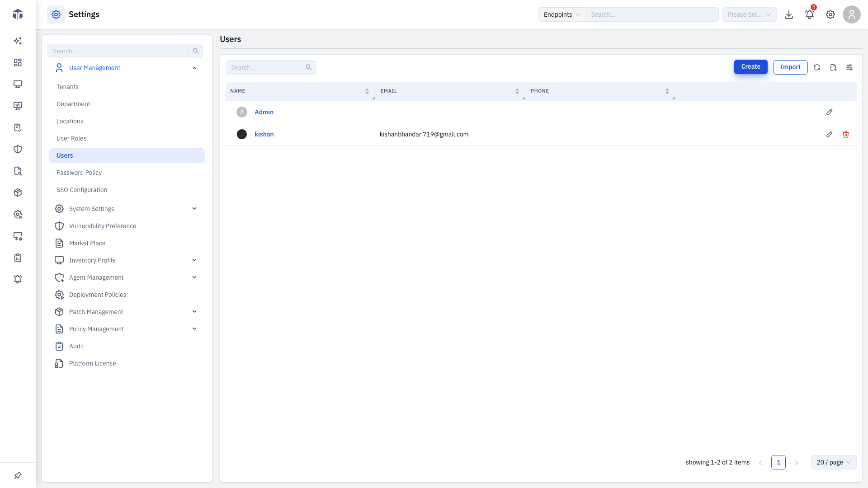The width and height of the screenshot is (868, 488).
Task: Click the settings sidebar search magnifier
Action: pos(196,51)
